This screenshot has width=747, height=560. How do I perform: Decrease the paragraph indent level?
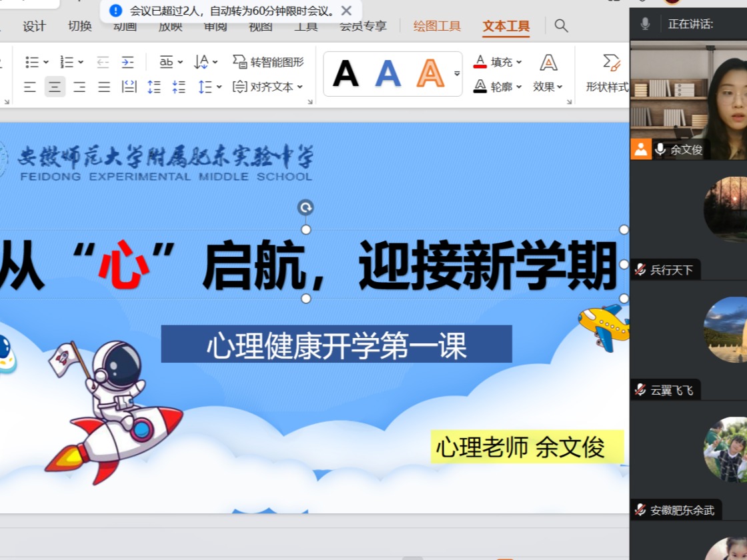click(x=103, y=63)
